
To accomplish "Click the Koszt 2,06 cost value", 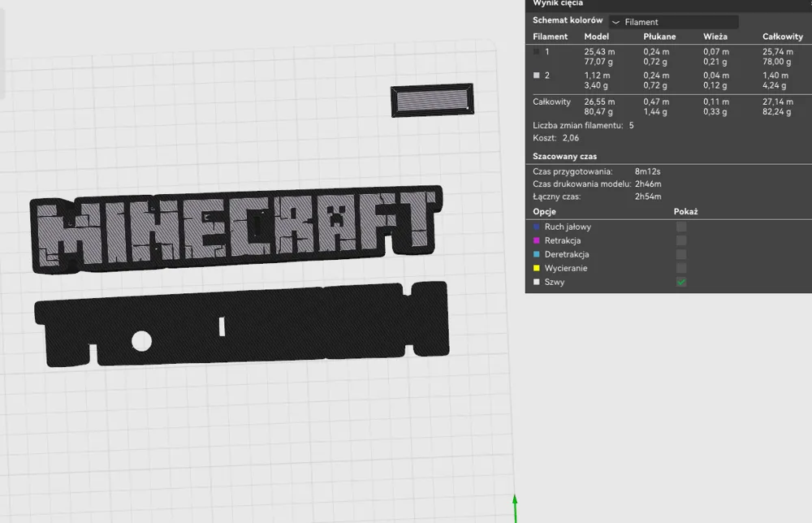I will click(569, 138).
